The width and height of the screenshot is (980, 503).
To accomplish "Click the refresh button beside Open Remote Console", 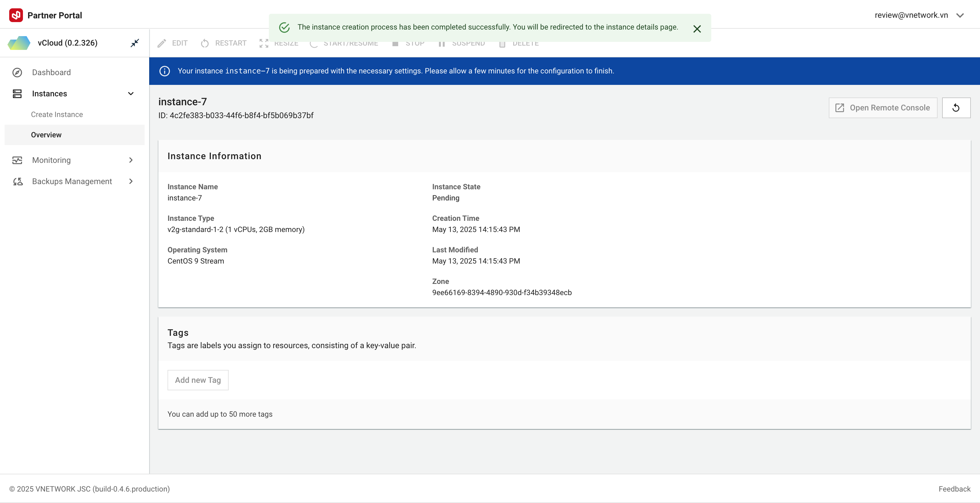I will [x=956, y=108].
